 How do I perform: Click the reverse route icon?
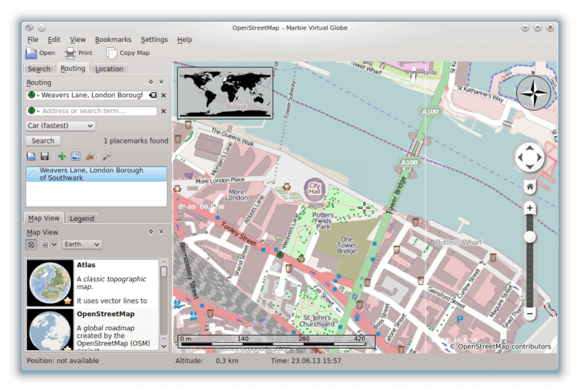coord(76,157)
